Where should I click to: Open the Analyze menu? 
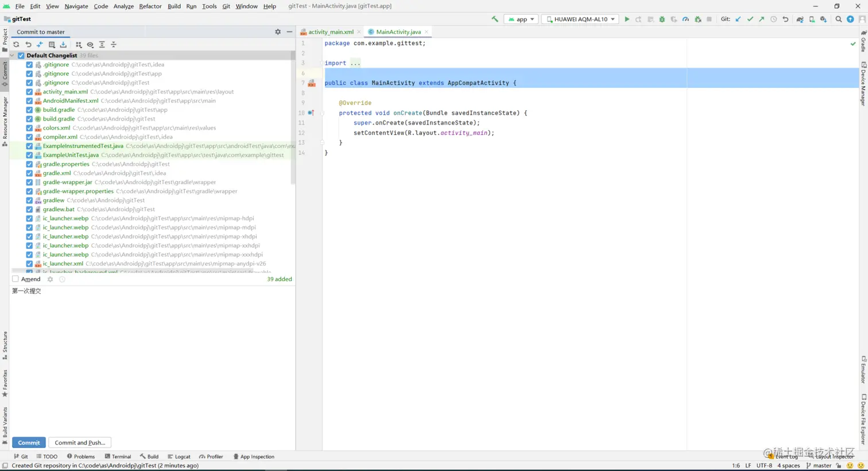[x=123, y=6]
